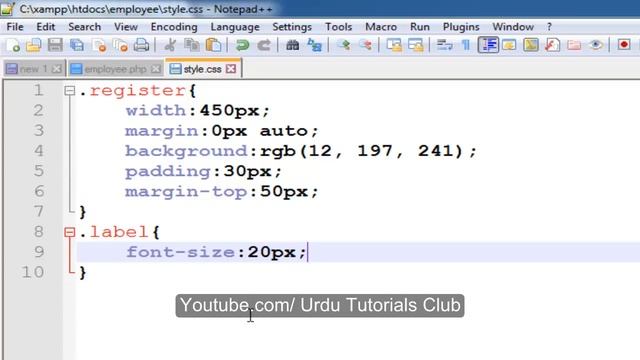
Task: Toggle the Show Indent Guide button
Action: coord(488,45)
